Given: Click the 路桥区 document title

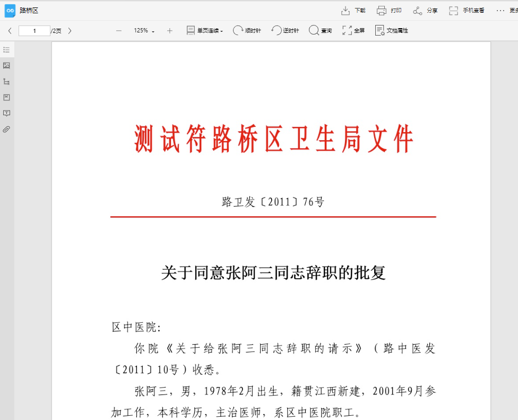Looking at the screenshot, I should pyautogui.click(x=29, y=11).
